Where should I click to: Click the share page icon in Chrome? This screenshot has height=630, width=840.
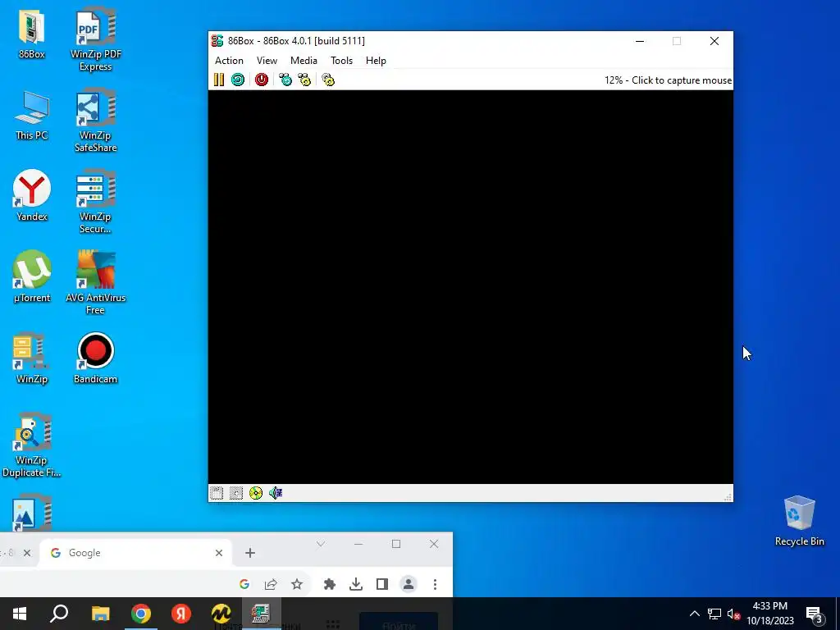point(271,584)
